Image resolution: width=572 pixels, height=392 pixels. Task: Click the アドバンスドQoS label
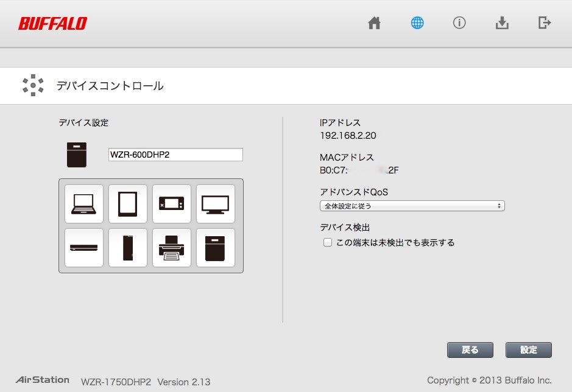pyautogui.click(x=354, y=192)
